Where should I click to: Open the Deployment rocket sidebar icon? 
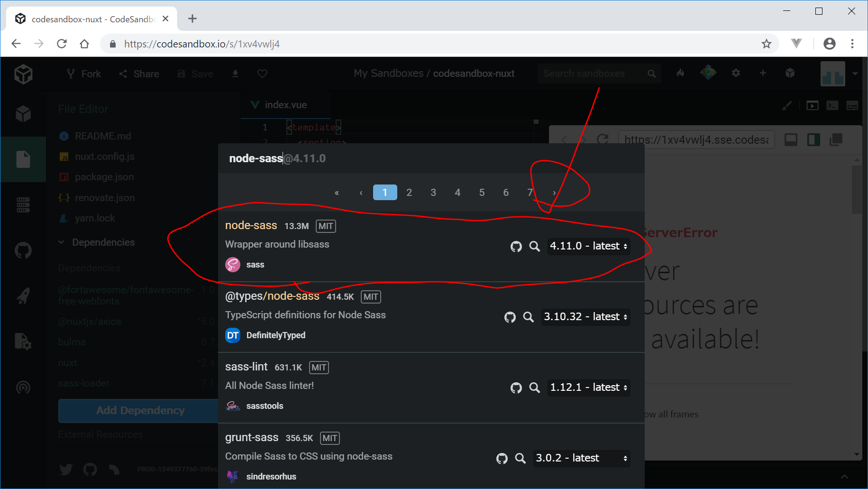[23, 295]
